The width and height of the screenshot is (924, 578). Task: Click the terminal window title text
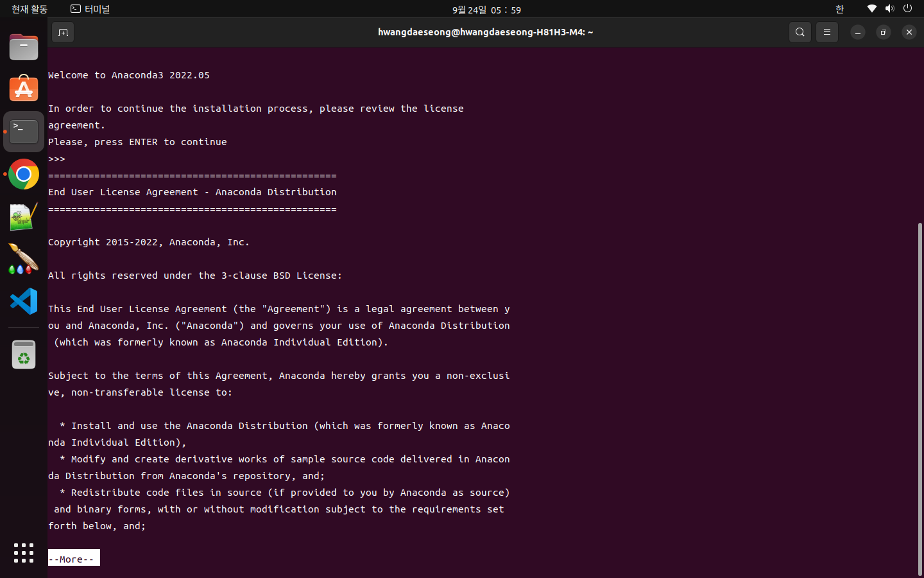click(485, 32)
